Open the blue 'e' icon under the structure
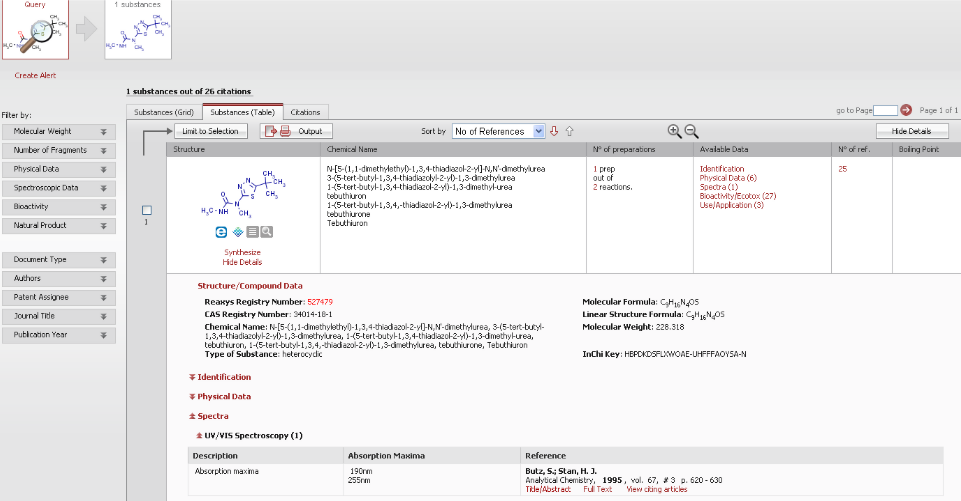This screenshot has width=961, height=501. pos(221,232)
